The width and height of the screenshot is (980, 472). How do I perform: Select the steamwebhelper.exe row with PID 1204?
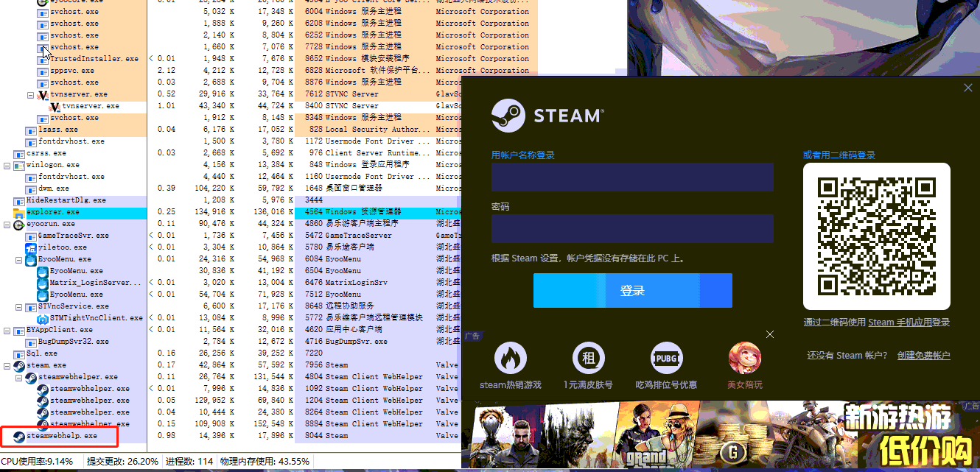coord(231,401)
